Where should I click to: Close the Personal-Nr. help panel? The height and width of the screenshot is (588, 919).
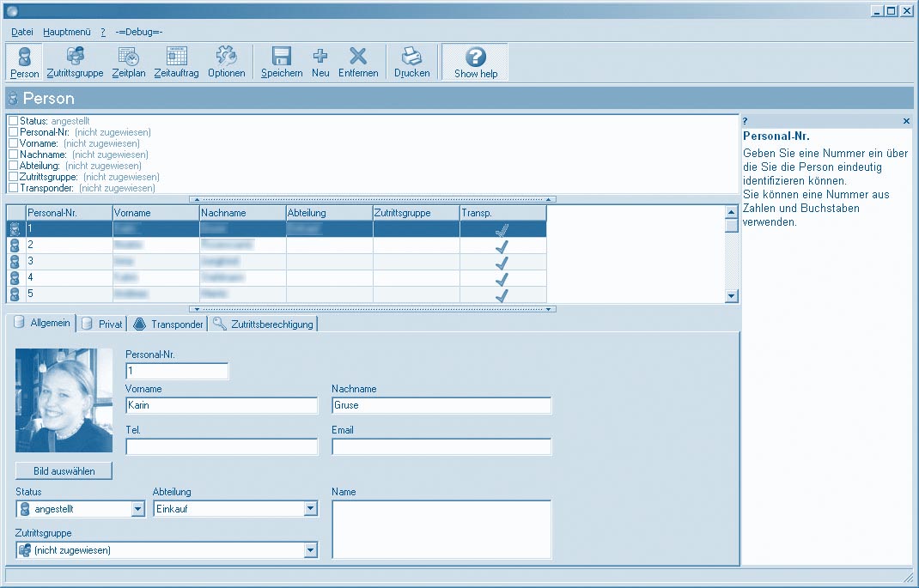coord(906,122)
